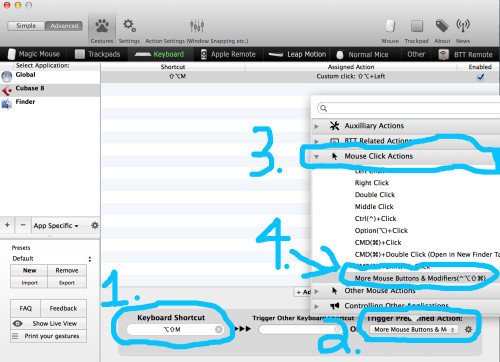The height and width of the screenshot is (362, 500).
Task: Click gear icon next to predefined action
Action: point(468,329)
